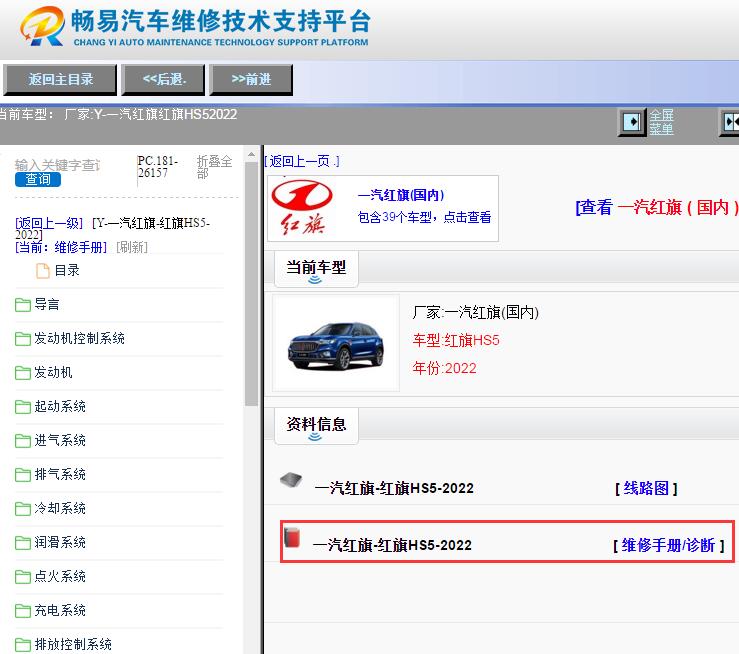Expand the 排放控制系统 folder
This screenshot has width=739, height=654.
73,644
